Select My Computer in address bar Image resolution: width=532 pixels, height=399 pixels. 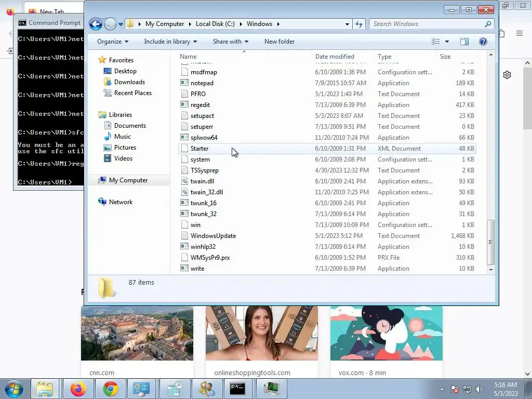pos(165,24)
